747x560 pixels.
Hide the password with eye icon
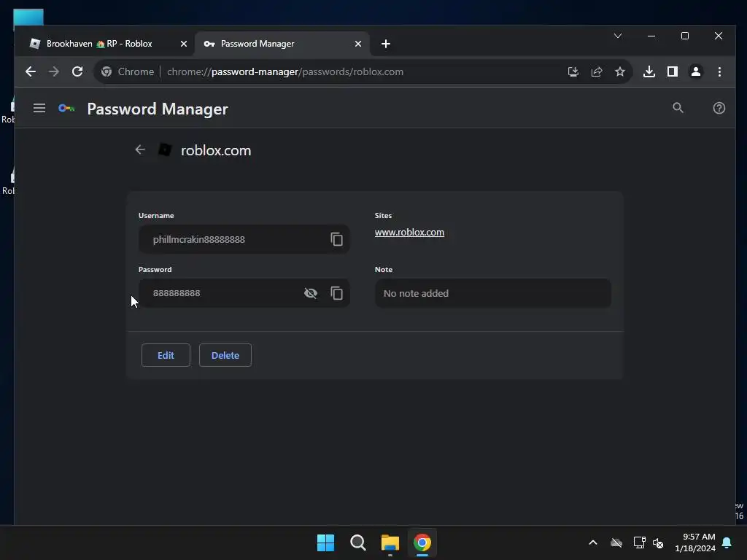coord(311,293)
